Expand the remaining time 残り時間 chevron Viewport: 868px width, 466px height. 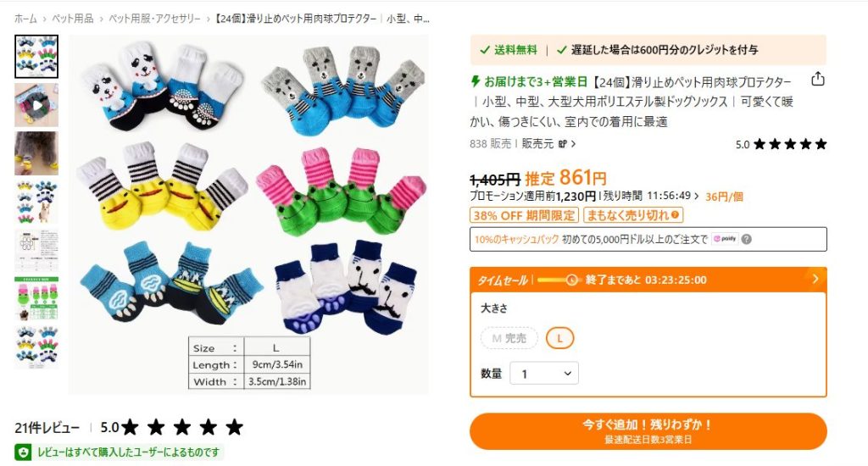click(697, 197)
